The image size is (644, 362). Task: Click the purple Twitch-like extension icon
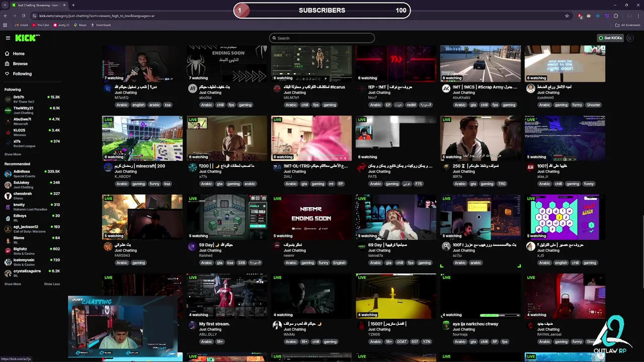607,16
